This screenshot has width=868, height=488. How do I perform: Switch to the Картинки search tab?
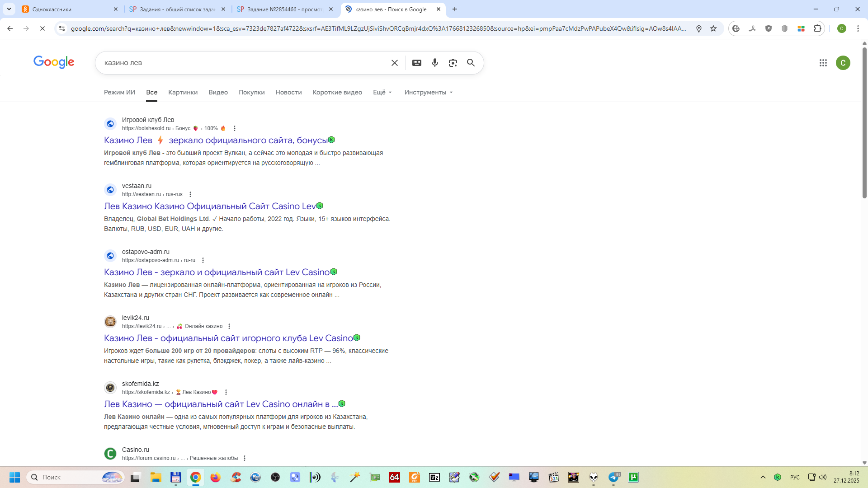coord(183,92)
